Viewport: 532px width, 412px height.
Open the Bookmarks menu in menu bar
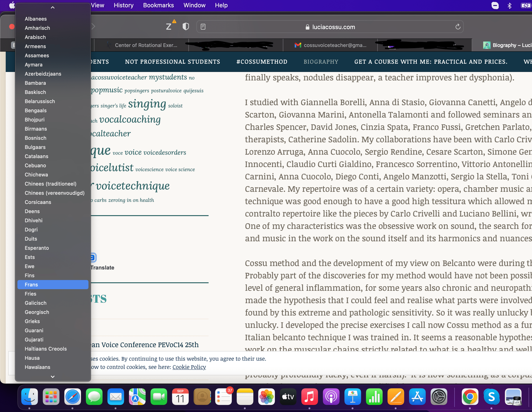click(158, 5)
